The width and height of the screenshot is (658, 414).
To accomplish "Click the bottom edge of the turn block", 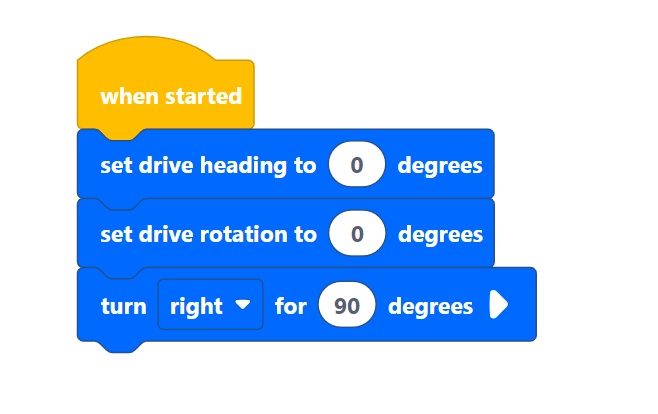I will (x=300, y=337).
